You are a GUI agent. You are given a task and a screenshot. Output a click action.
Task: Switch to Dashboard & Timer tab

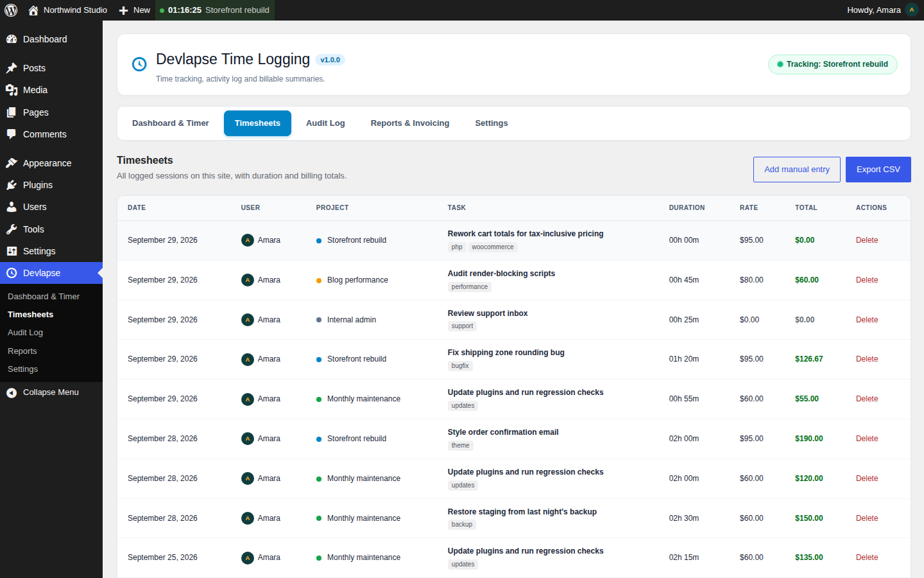171,123
